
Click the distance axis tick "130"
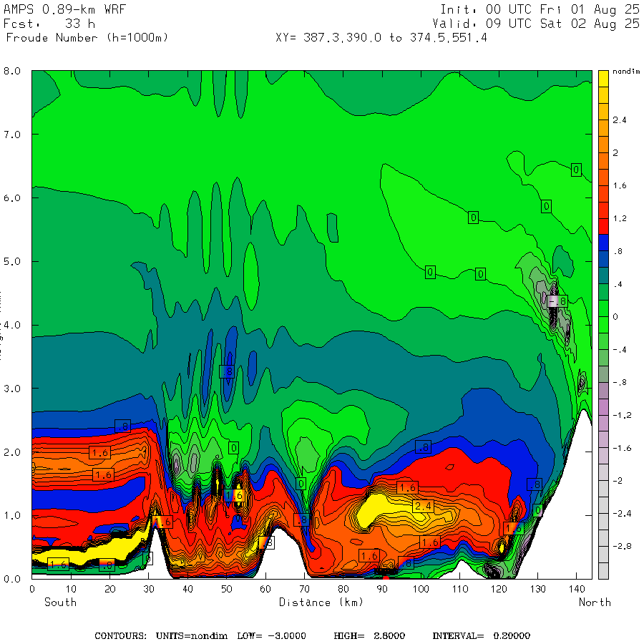(x=537, y=589)
